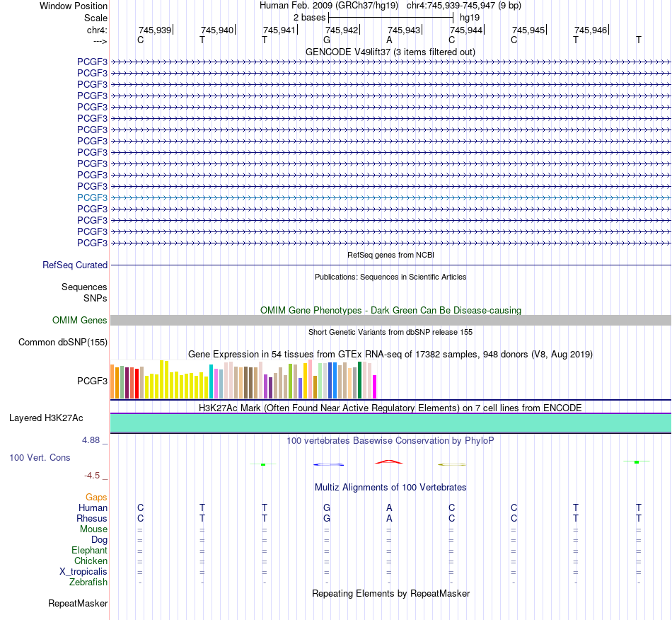Click the highlighted light-blue PCGF3 transcript label
The height and width of the screenshot is (620, 672).
(x=92, y=197)
